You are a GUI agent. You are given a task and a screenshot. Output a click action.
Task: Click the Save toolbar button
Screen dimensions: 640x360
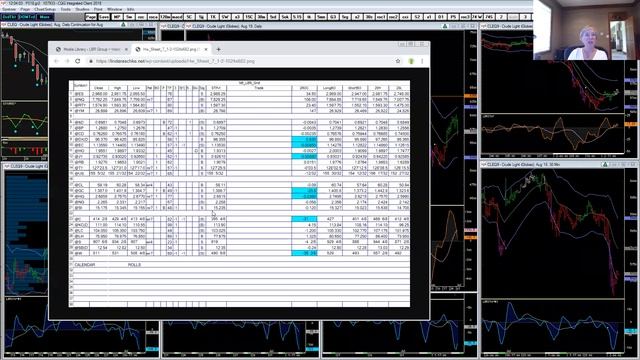[x=104, y=17]
